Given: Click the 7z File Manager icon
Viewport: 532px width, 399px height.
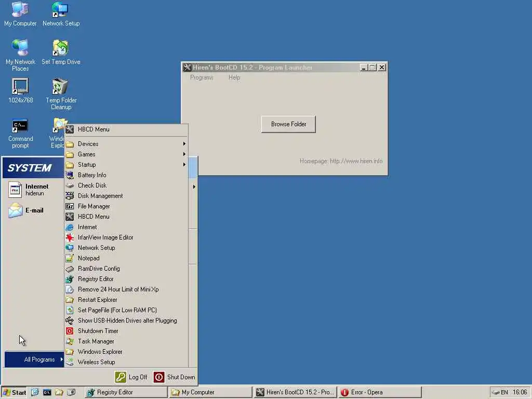Looking at the screenshot, I should coord(70,206).
